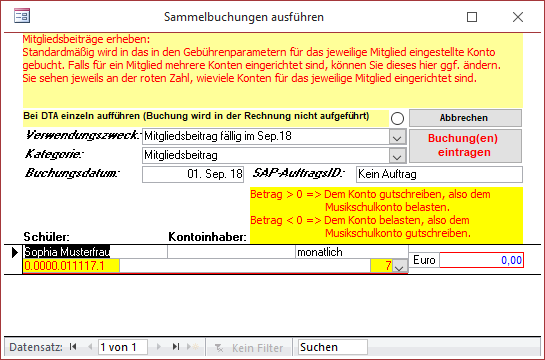This screenshot has width=545, height=360.
Task: Close the Sammelbuchungen ausführen window
Action: (518, 17)
